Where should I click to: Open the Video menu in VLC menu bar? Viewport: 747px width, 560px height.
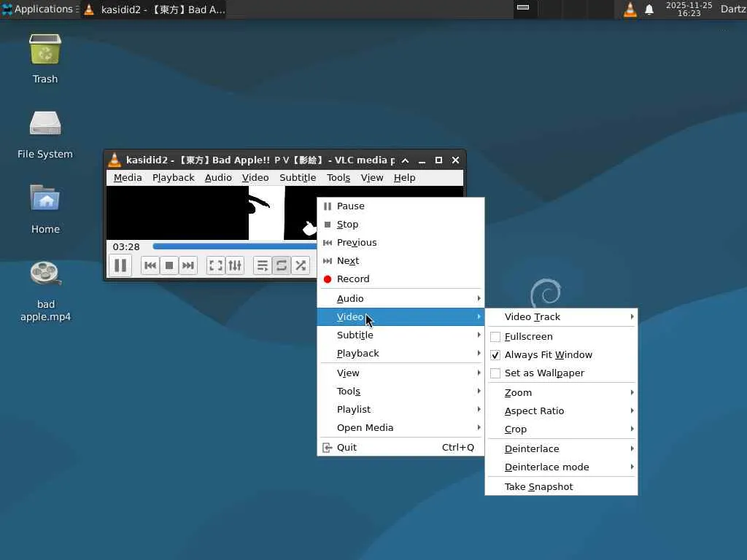pyautogui.click(x=255, y=178)
